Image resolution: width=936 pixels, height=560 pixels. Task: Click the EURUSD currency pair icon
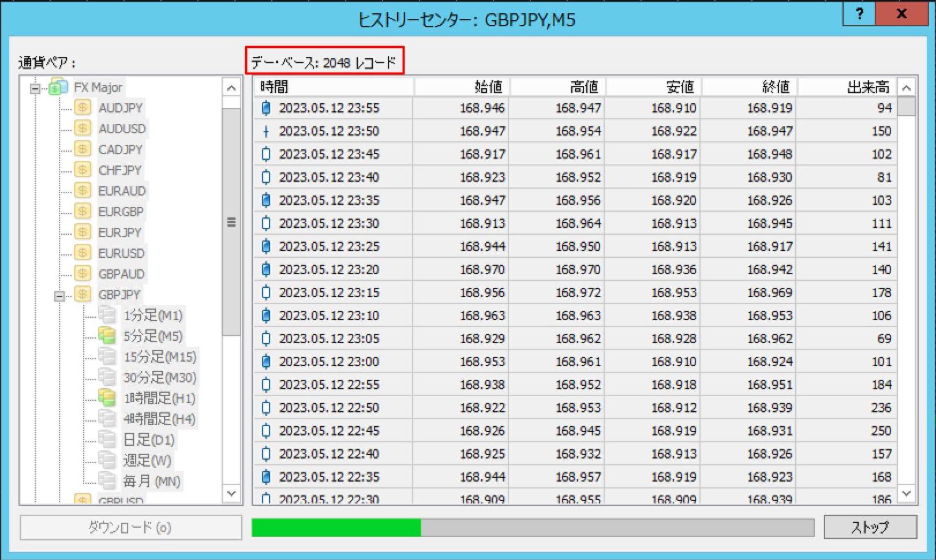(x=83, y=253)
